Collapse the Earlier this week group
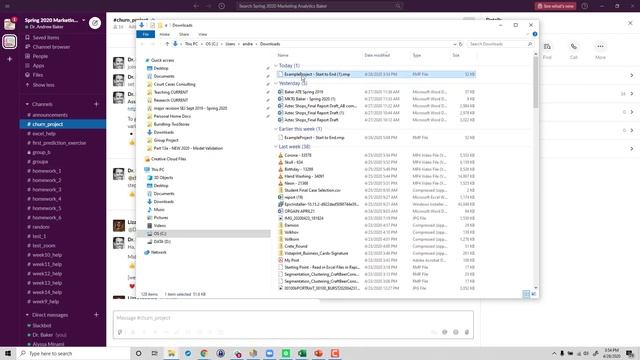The height and width of the screenshot is (360, 640). 276,129
